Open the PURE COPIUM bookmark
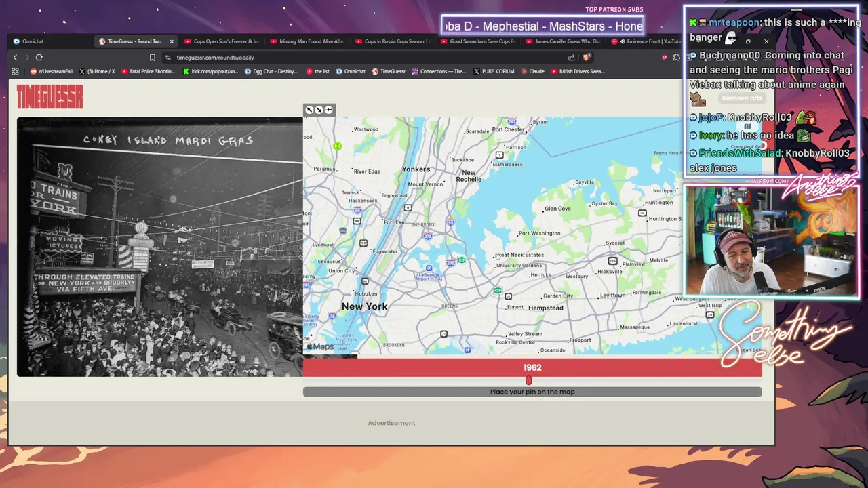The height and width of the screenshot is (488, 868). (x=494, y=71)
